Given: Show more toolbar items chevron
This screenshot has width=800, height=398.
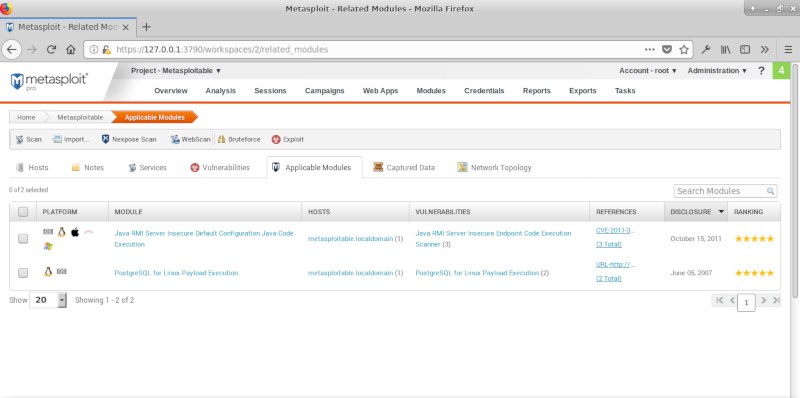Looking at the screenshot, I should point(764,49).
